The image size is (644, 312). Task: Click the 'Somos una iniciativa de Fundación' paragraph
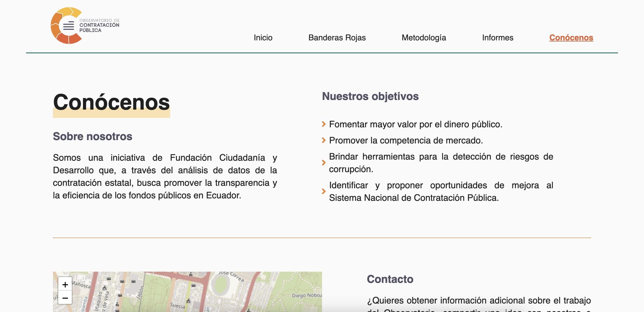pyautogui.click(x=165, y=177)
